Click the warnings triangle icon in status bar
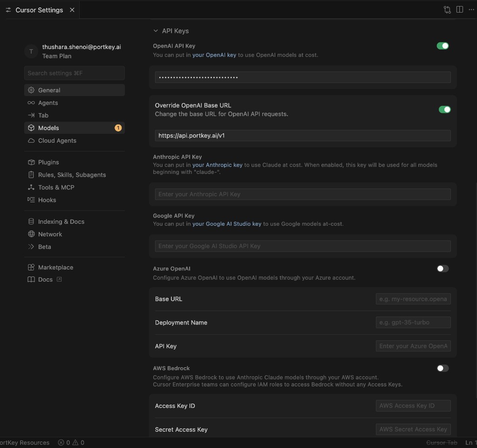Viewport: 477px width, 448px height. pyautogui.click(x=75, y=442)
